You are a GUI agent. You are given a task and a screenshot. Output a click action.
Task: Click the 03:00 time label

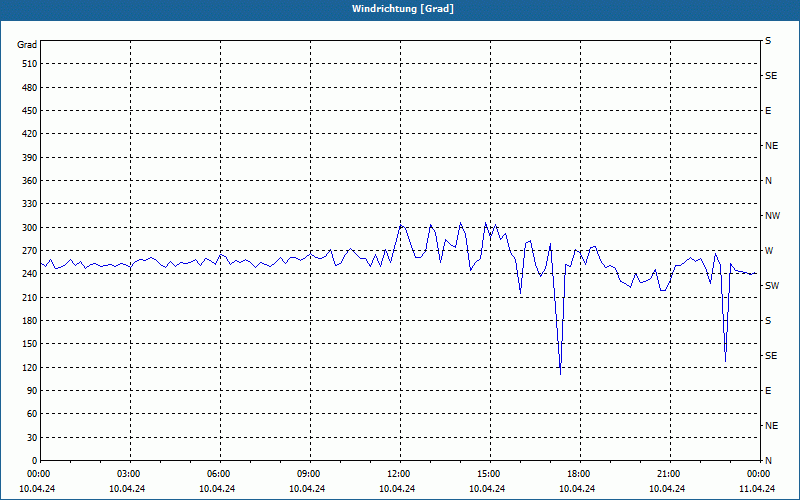click(x=128, y=474)
